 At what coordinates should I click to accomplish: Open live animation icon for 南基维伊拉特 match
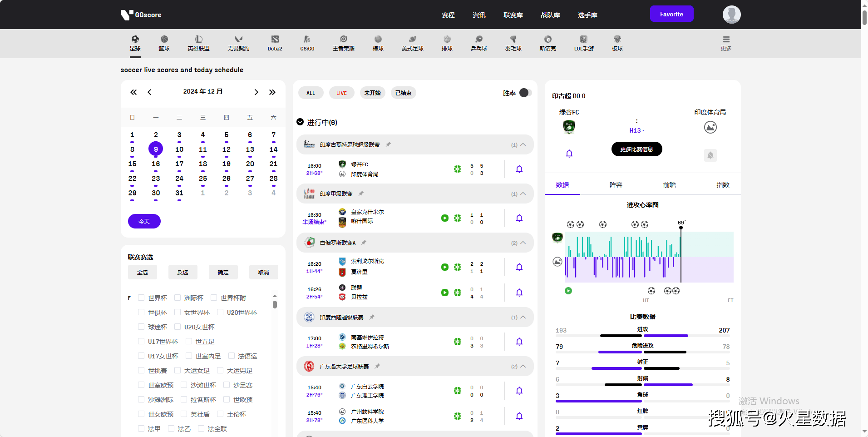click(x=458, y=342)
